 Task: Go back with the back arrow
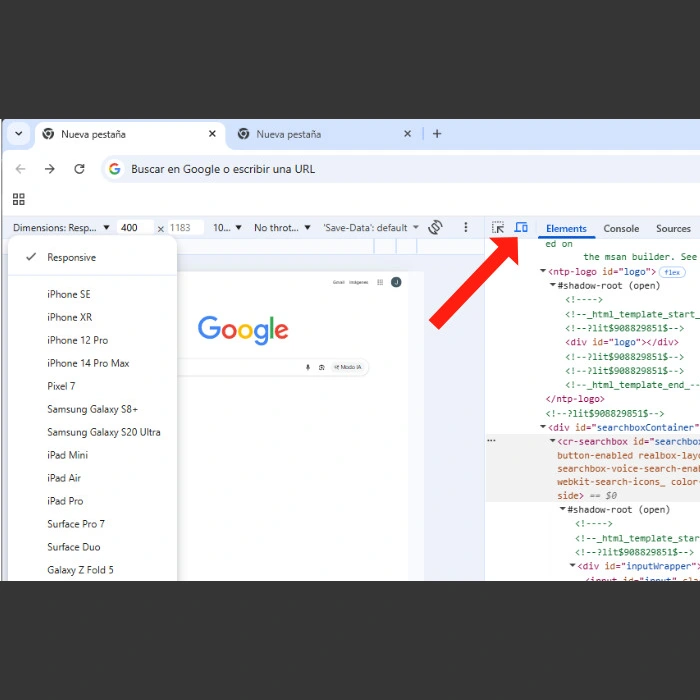pos(21,169)
